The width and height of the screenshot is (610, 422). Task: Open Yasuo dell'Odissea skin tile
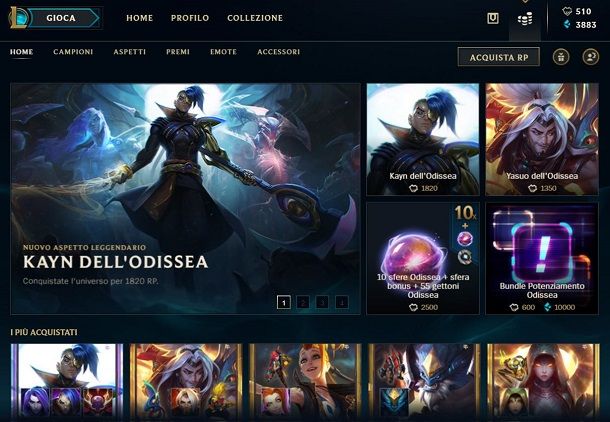542,139
